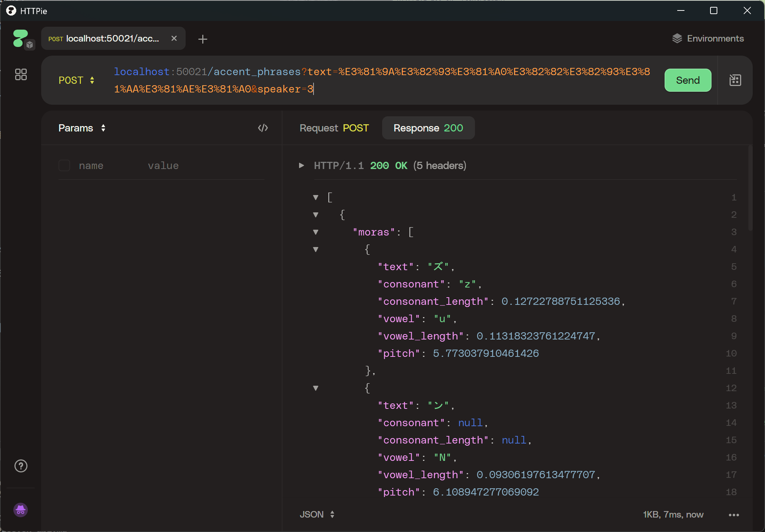
Task: Collapse the "moras" array node
Action: [316, 232]
